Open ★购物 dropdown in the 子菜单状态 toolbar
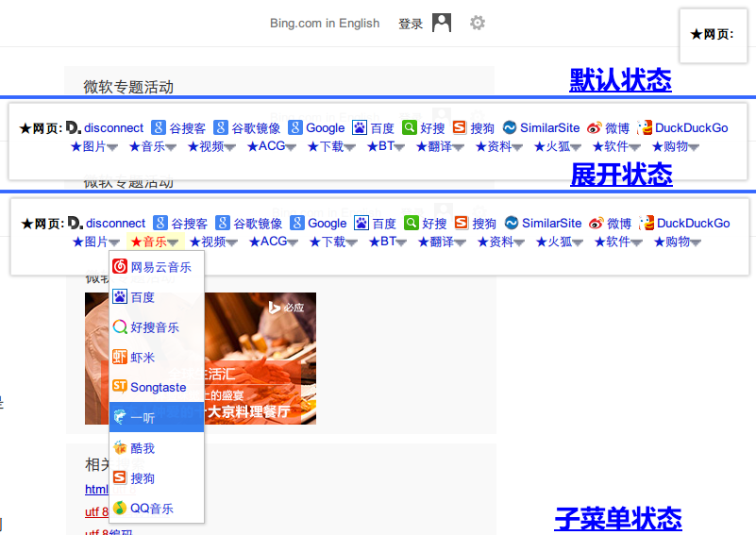 pos(678,242)
